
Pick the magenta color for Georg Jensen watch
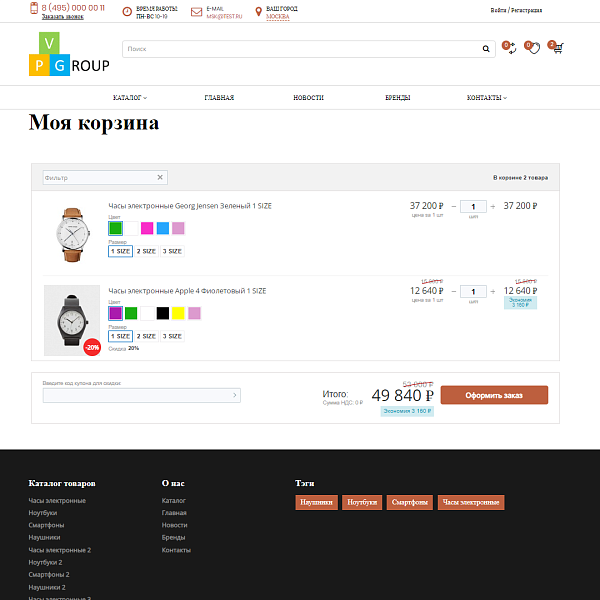click(147, 228)
